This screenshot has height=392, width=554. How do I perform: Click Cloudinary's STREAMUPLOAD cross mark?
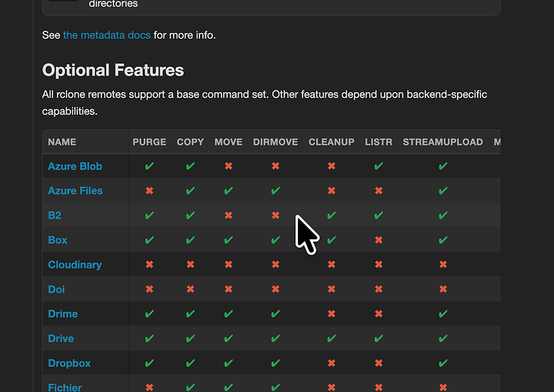[443, 264]
